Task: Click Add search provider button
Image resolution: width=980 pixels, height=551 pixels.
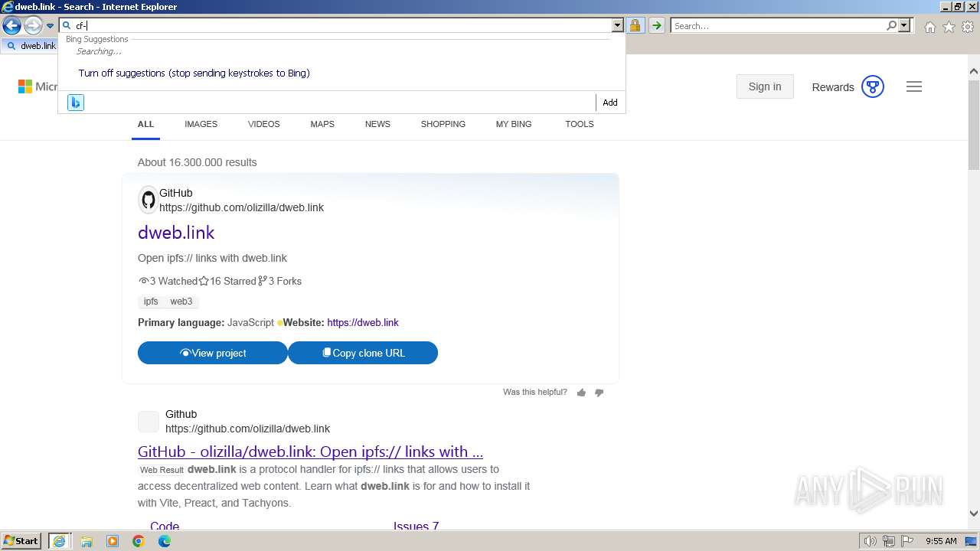Action: click(609, 103)
